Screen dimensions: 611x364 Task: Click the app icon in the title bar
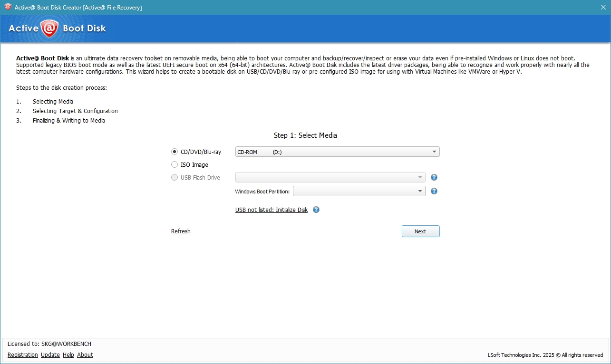(8, 7)
